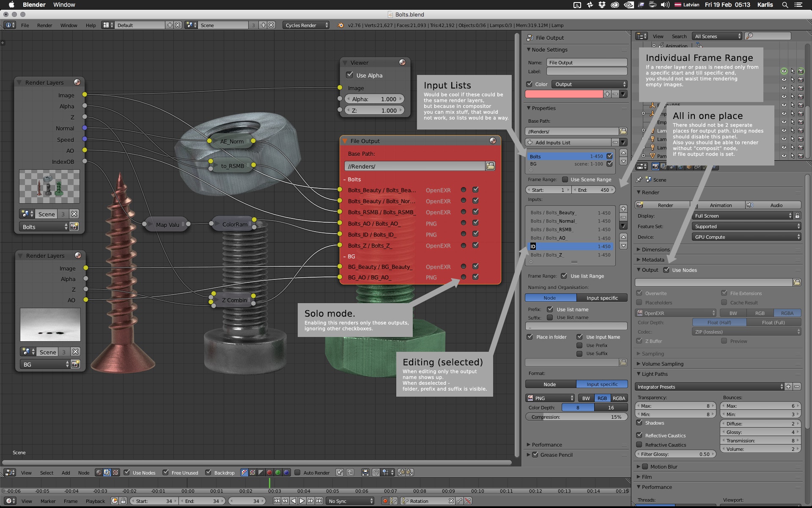The image size is (812, 508).
Task: Open the Cycles Render engine dropdown
Action: coord(306,25)
